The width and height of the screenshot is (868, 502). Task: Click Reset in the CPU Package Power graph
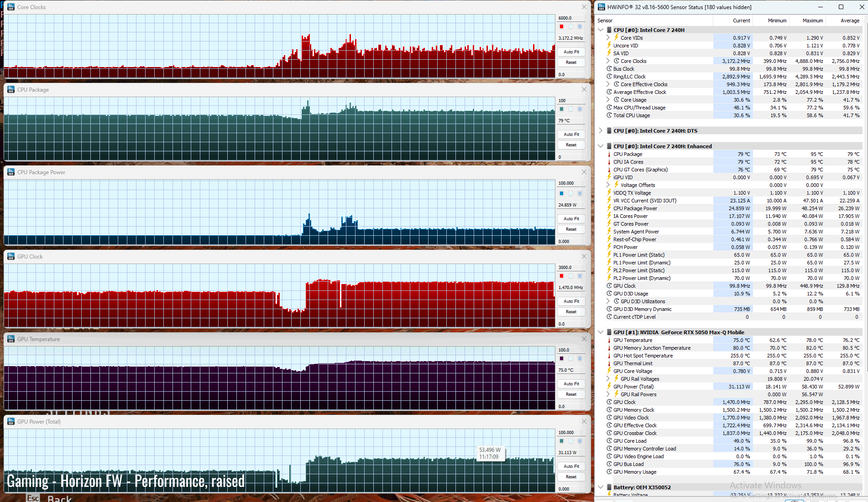point(571,229)
